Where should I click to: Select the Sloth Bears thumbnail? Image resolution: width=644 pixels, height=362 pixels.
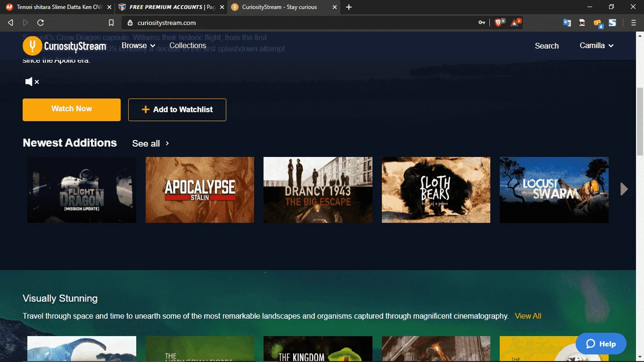[x=436, y=190]
